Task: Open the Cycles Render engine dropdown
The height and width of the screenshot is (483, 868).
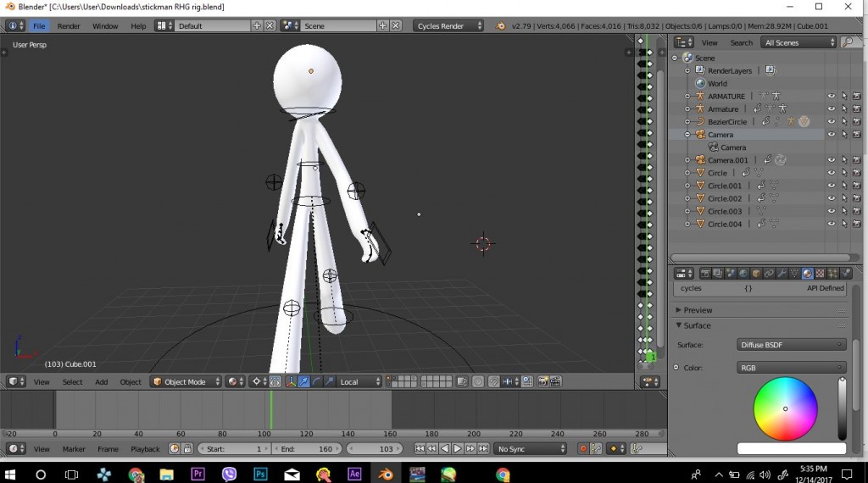Action: 448,26
